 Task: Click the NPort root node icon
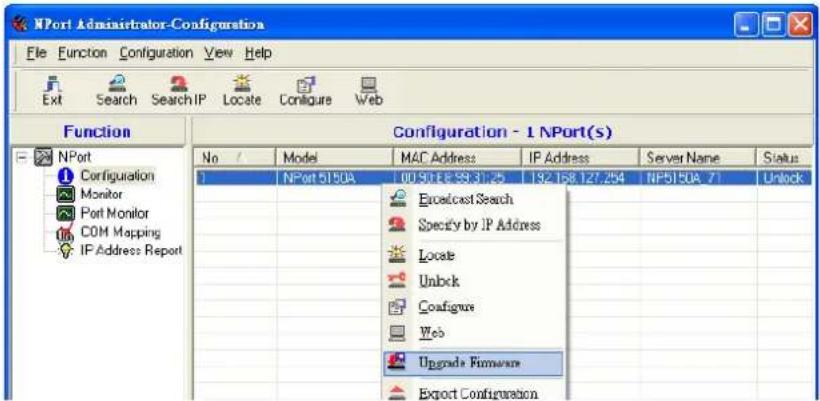43,157
